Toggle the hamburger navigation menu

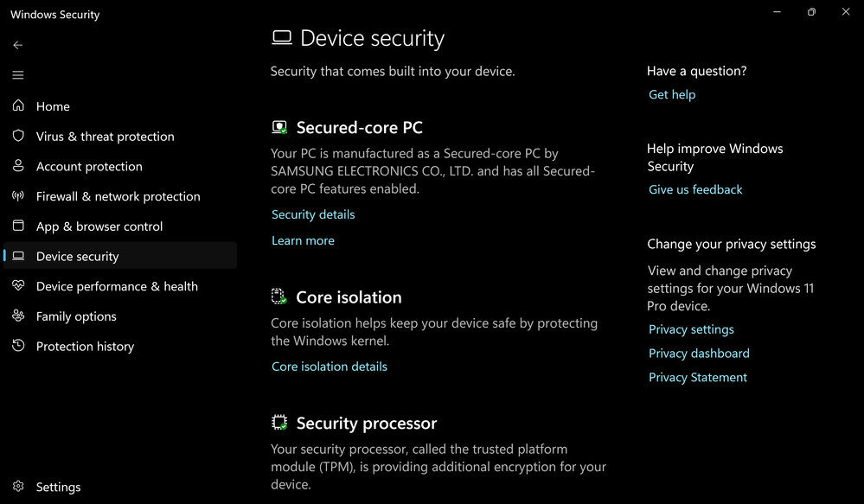point(17,75)
